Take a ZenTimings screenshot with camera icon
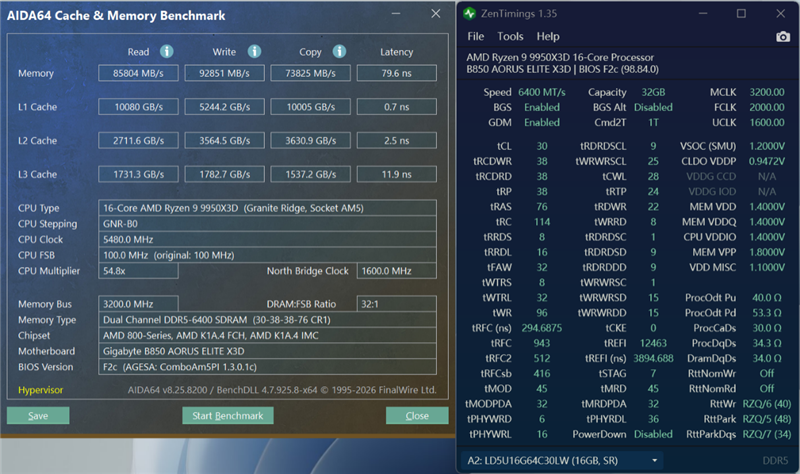 pyautogui.click(x=783, y=37)
